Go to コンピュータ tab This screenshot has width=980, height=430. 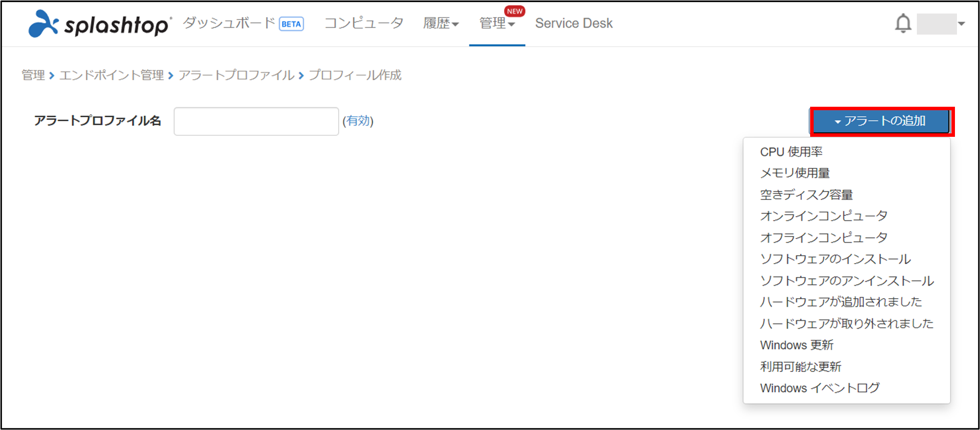point(364,23)
